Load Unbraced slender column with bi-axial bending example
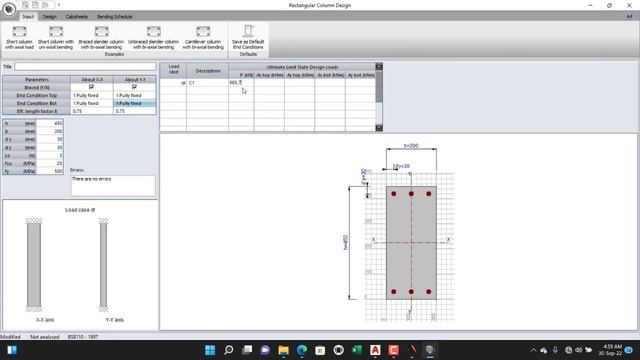The height and width of the screenshot is (360, 640). point(153,38)
